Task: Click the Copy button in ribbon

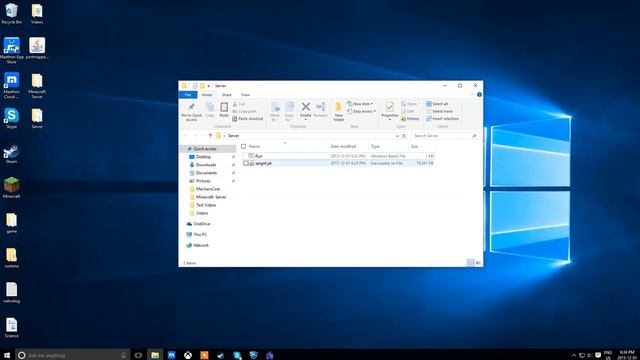Action: [210, 110]
